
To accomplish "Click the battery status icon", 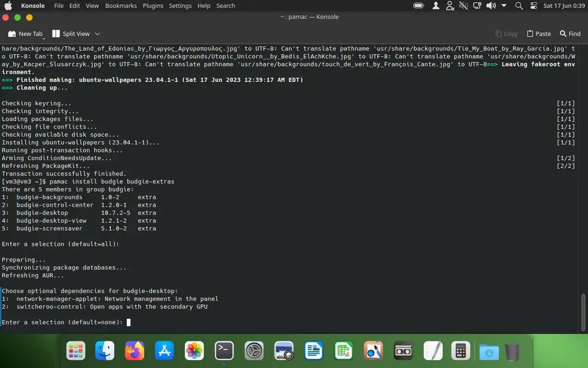I will pos(418,6).
